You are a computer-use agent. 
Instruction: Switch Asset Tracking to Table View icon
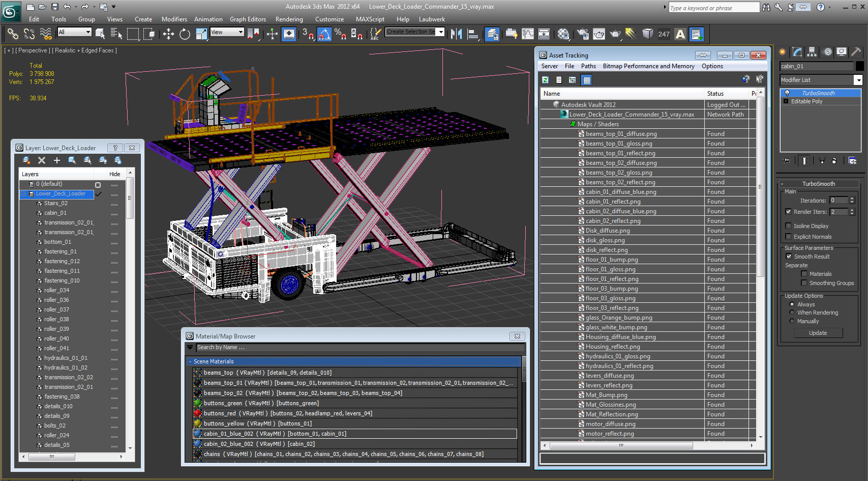coord(587,80)
